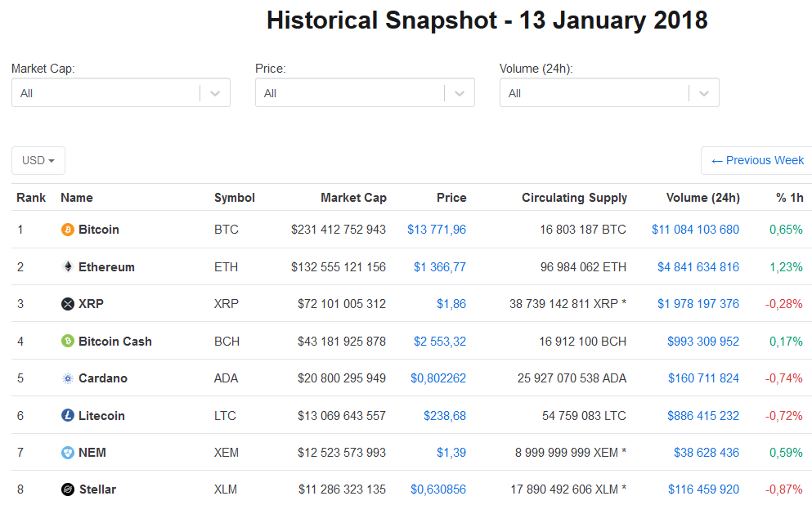This screenshot has height=505, width=812.
Task: Click the Litecoin logo icon
Action: pos(68,415)
